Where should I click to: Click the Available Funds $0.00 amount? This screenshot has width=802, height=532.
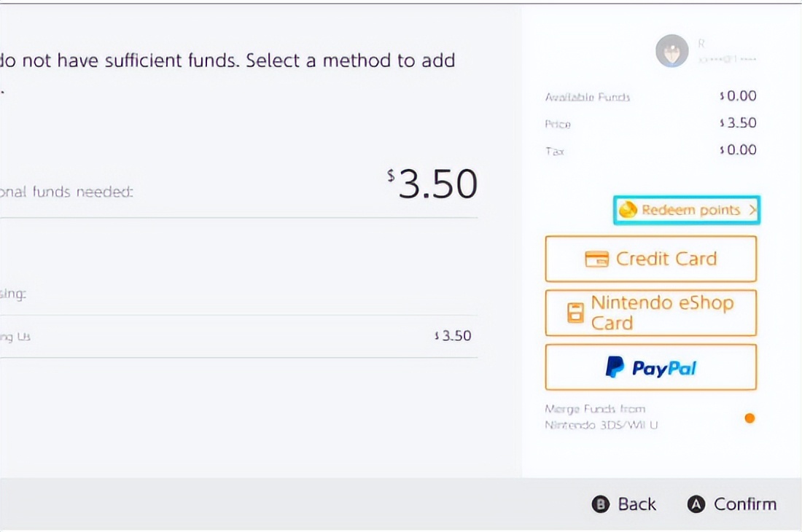point(738,96)
